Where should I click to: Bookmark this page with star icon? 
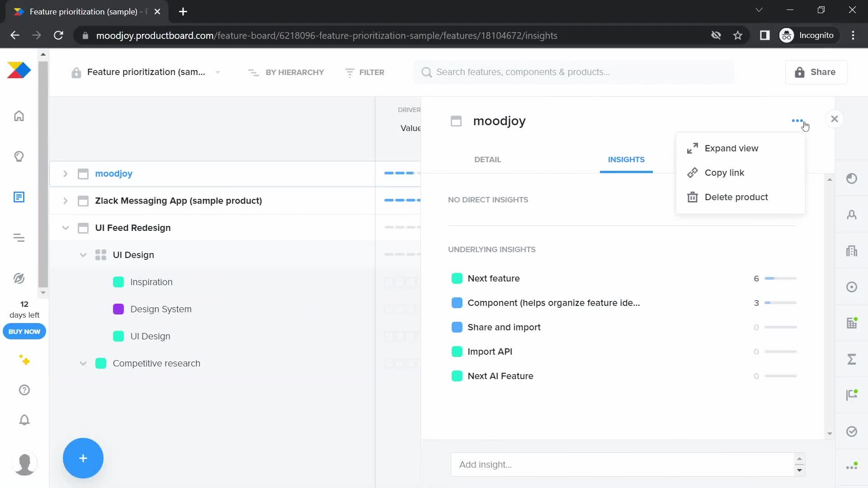pyautogui.click(x=738, y=35)
